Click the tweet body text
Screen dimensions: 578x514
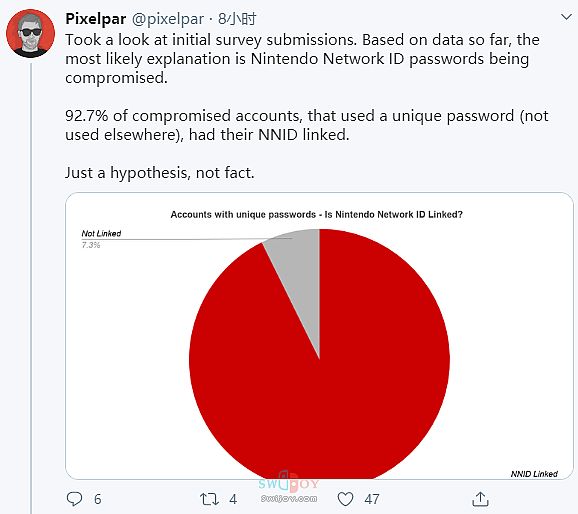[x=307, y=106]
